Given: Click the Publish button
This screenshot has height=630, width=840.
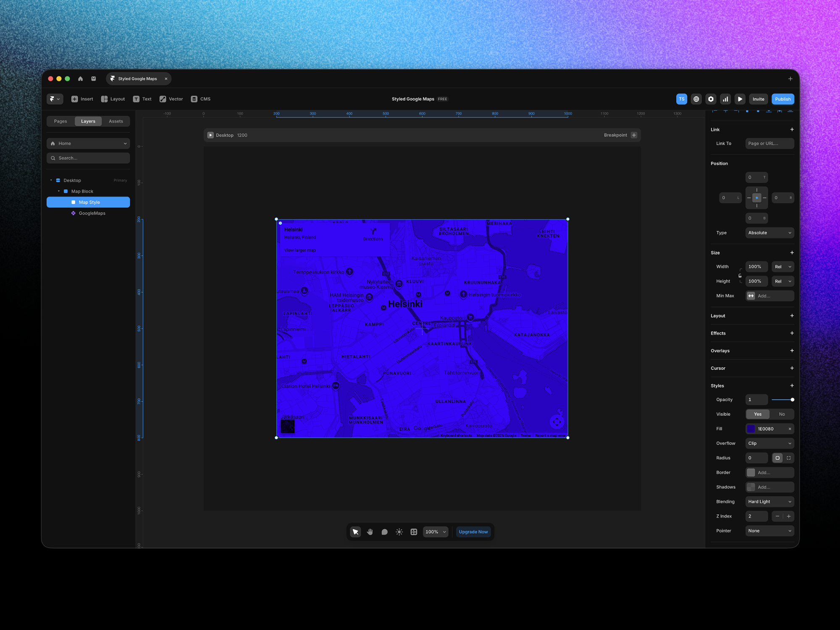Looking at the screenshot, I should [x=782, y=99].
